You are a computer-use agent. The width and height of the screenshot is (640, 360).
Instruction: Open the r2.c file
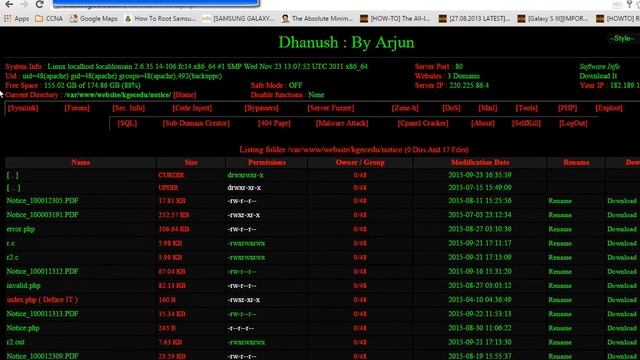point(12,257)
